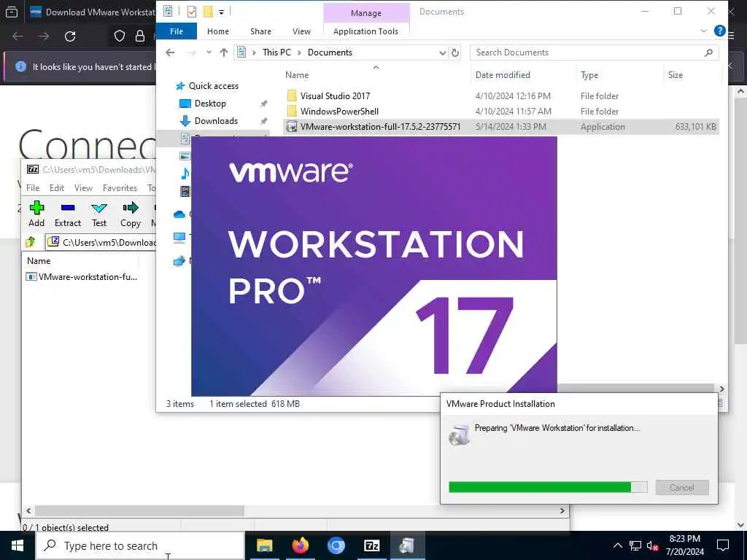The image size is (747, 560).
Task: Go up one folder level in 7-Zip
Action: click(31, 242)
